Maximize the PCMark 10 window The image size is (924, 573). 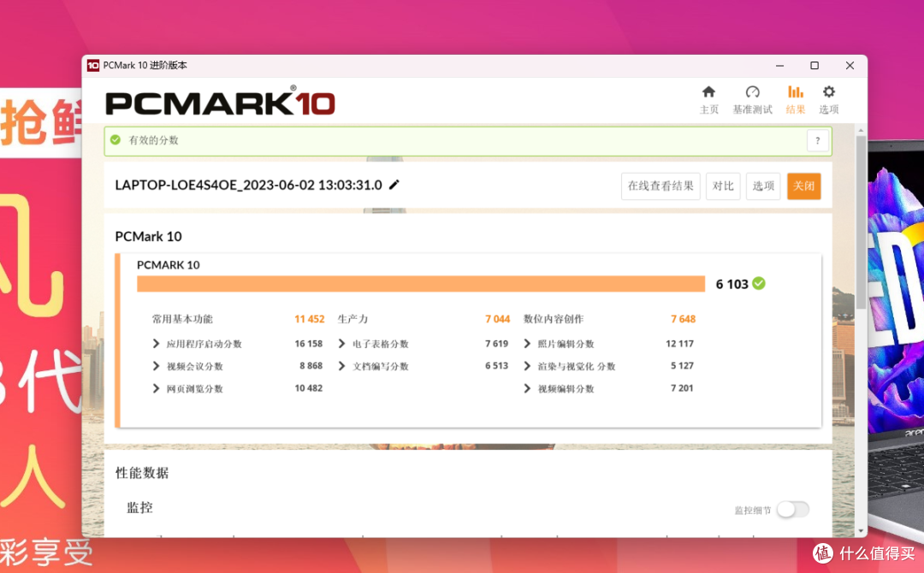[x=814, y=65]
